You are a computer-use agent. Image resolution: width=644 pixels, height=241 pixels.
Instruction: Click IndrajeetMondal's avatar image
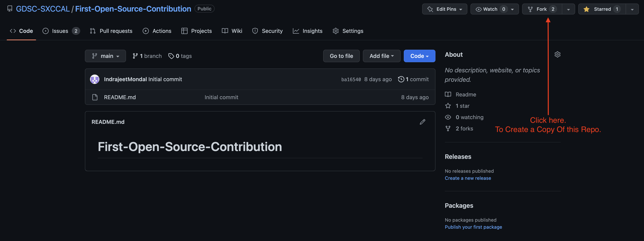95,79
